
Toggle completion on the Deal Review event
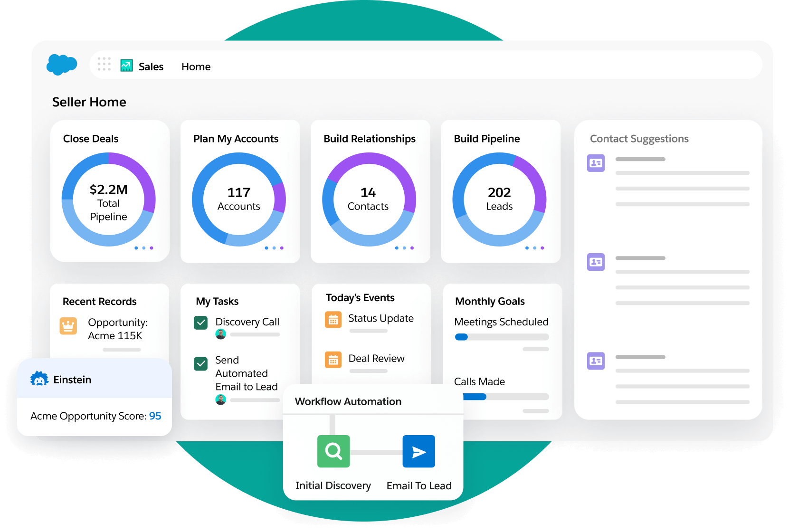pos(334,360)
